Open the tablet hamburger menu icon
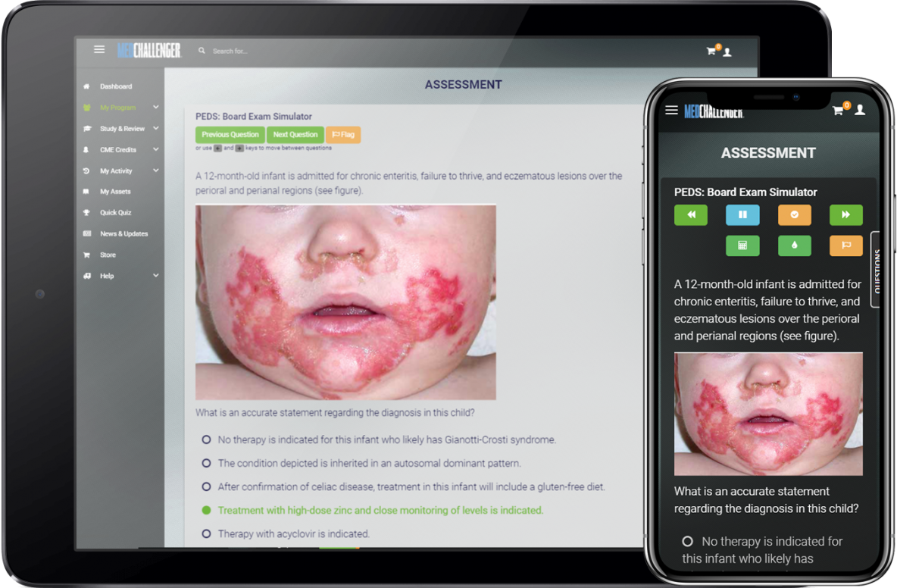The height and width of the screenshot is (588, 897). [99, 50]
